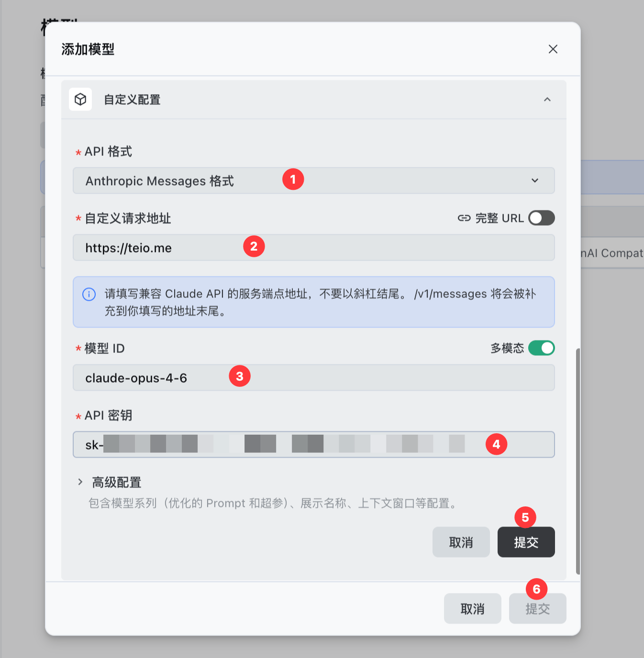Click 取消 next to the dark 提交 button
Image resolution: width=644 pixels, height=658 pixels.
(461, 542)
